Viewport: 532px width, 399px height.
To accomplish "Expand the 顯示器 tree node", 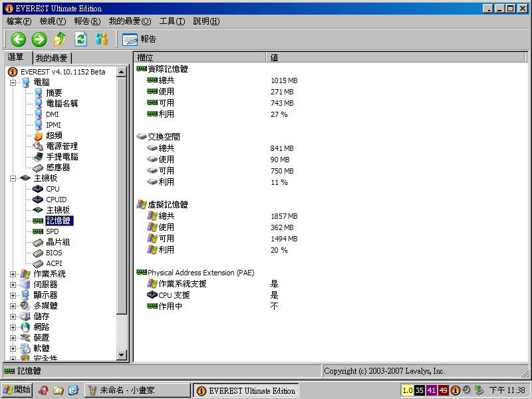I will [x=13, y=295].
